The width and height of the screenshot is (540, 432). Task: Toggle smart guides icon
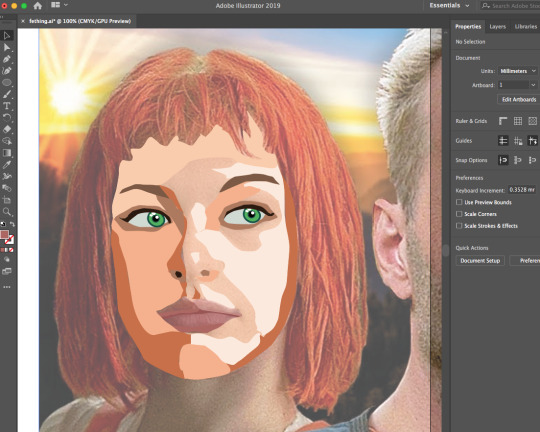point(532,141)
